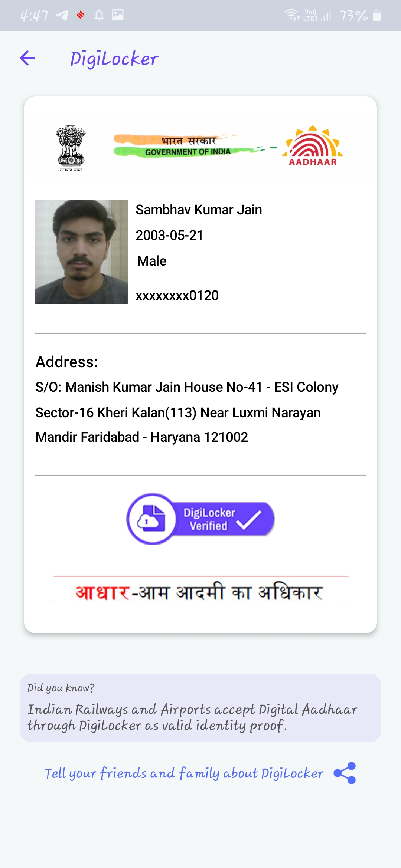Tap the cloud document icon in badge
Viewport: 401px width, 868px height.
[151, 519]
